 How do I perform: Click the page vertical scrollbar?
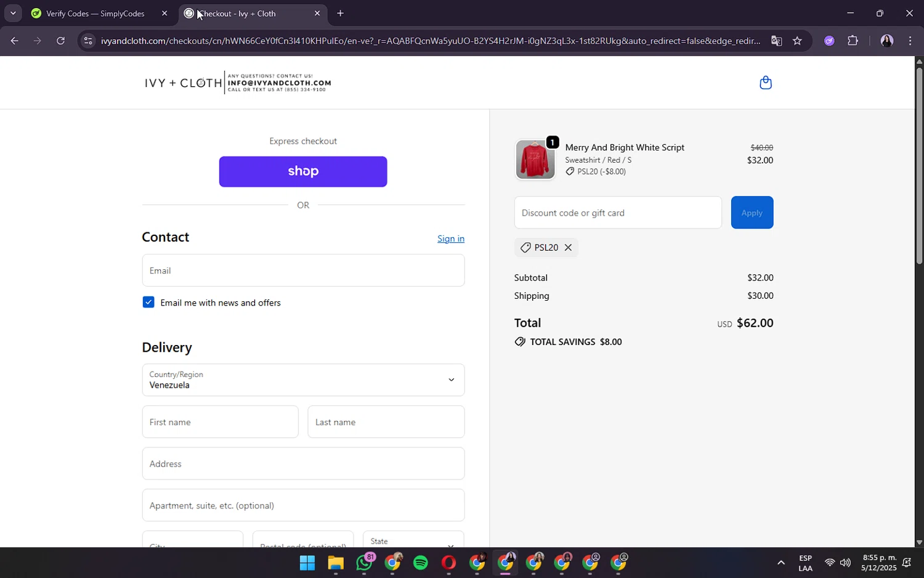pyautogui.click(x=919, y=166)
